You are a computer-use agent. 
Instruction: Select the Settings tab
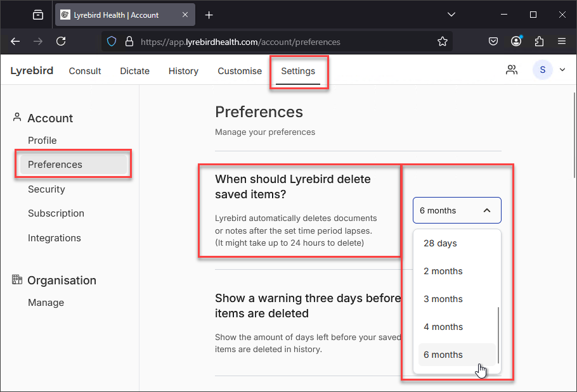(298, 71)
